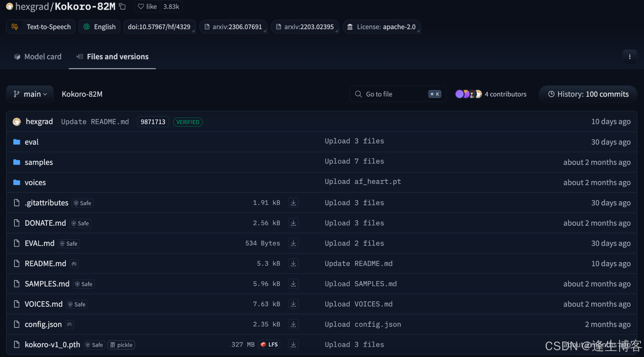Screen dimensions: 644x357
Task: Expand the doi:10.57967/hf/4329 tag
Action: (x=159, y=27)
